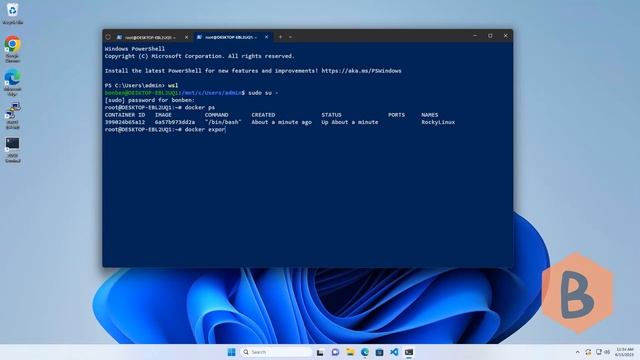The width and height of the screenshot is (640, 360).
Task: Open Task View in the taskbar
Action: click(x=320, y=352)
